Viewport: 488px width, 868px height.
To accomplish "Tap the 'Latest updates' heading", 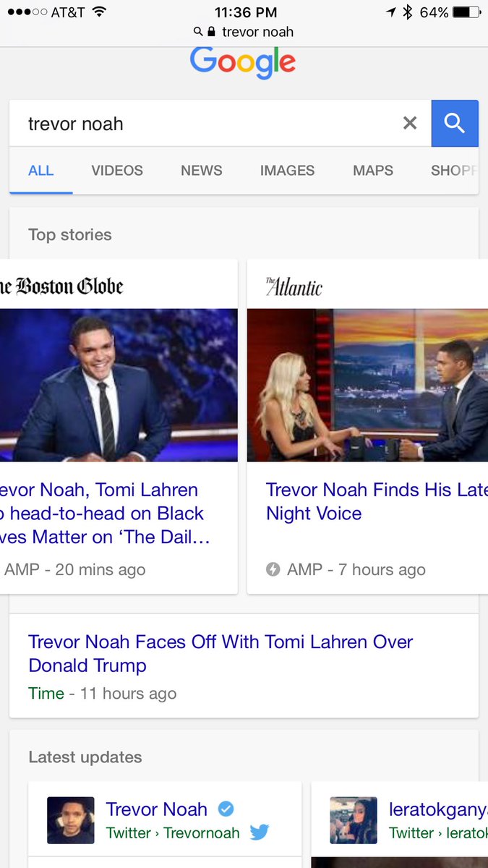I will pyautogui.click(x=85, y=757).
